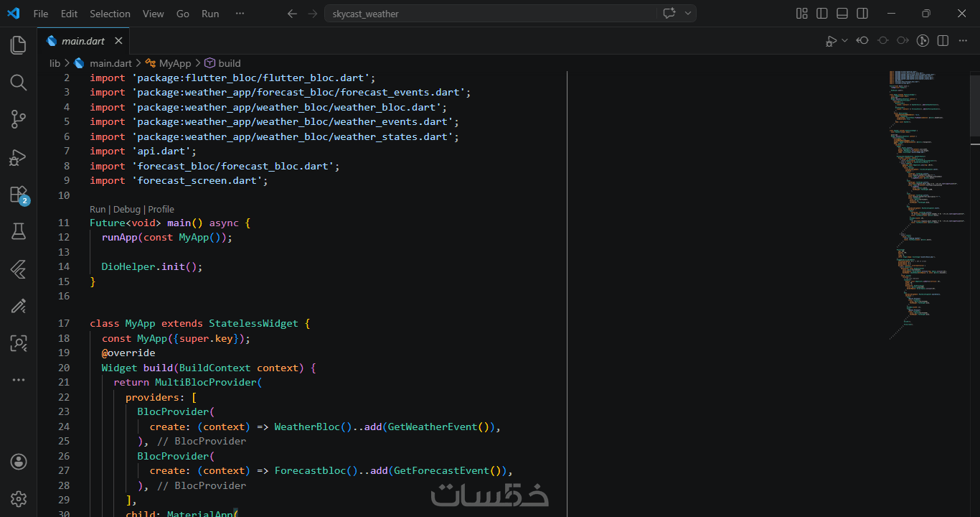Toggle the bottom panel visibility
The width and height of the screenshot is (980, 517).
click(x=842, y=14)
